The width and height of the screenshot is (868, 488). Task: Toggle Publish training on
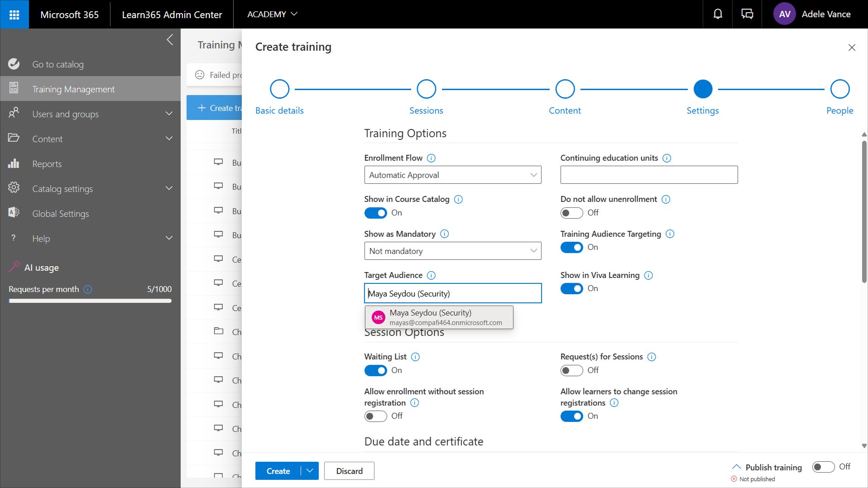pos(823,467)
